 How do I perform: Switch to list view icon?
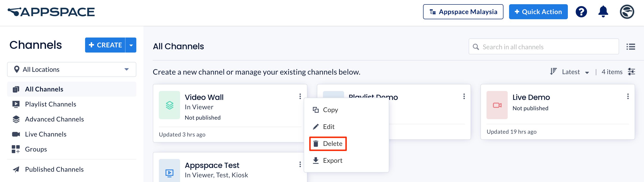click(631, 47)
